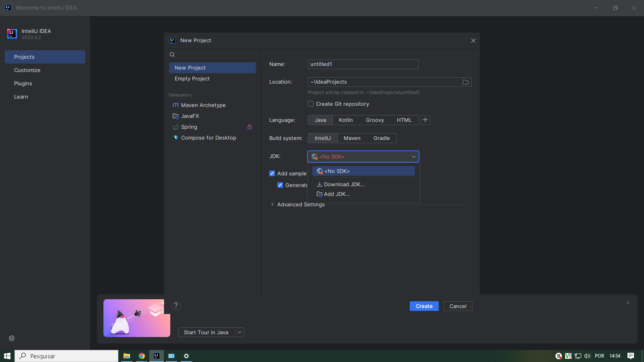Choose Add JDK... from the dropdown list

[363, 194]
